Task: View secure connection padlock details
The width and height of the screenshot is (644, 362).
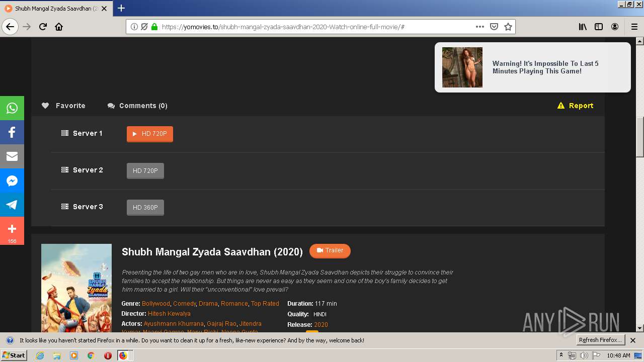Action: (x=154, y=27)
